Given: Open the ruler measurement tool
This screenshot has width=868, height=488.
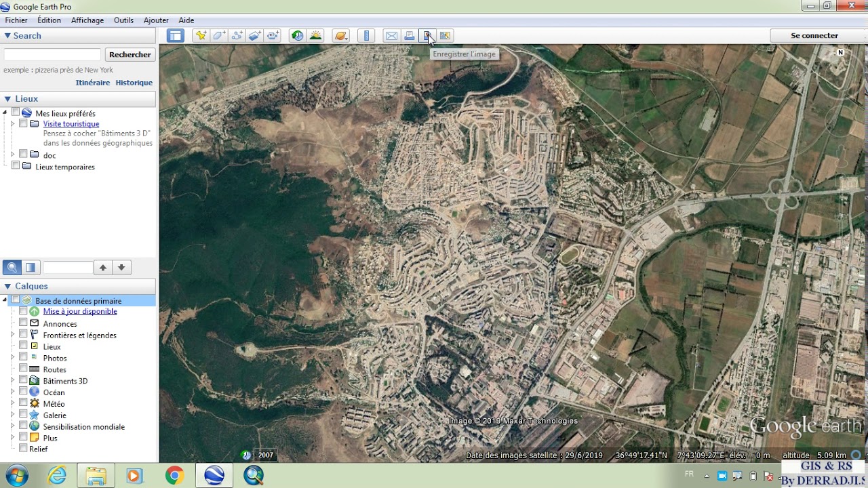Looking at the screenshot, I should 366,36.
